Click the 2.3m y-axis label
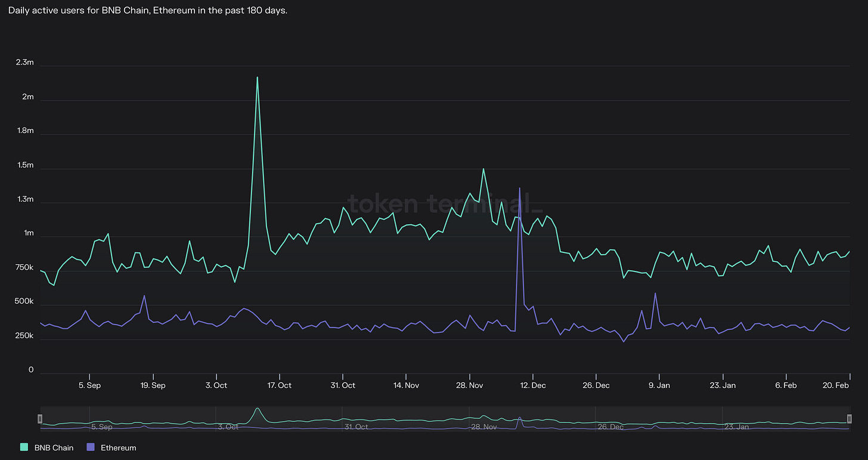868x460 pixels. (24, 62)
